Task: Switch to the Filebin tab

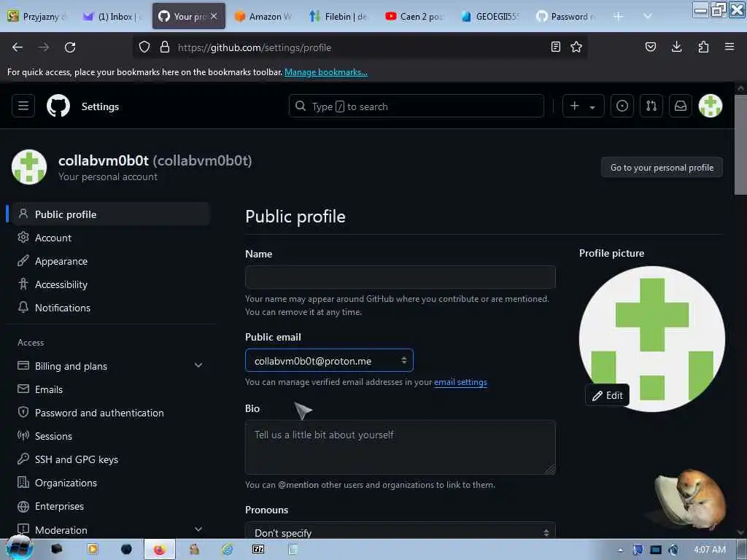Action: (x=338, y=16)
